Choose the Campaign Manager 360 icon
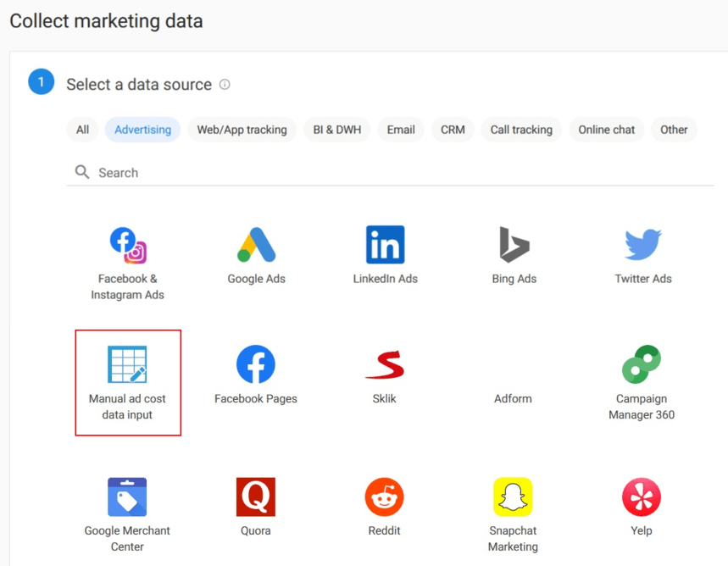The image size is (728, 566). click(x=642, y=364)
